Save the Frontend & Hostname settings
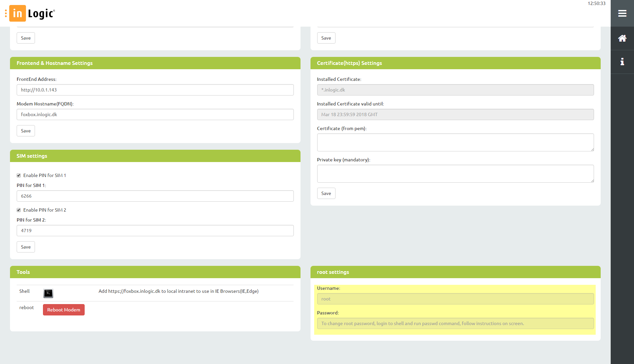 click(x=26, y=131)
